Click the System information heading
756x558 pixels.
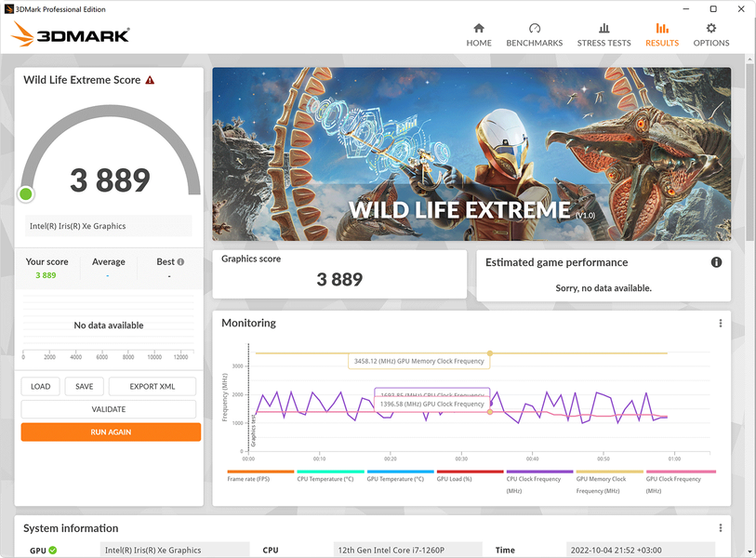[x=71, y=528]
